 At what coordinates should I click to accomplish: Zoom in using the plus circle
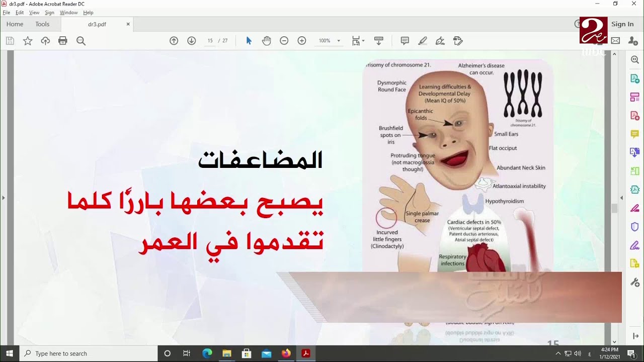[302, 41]
